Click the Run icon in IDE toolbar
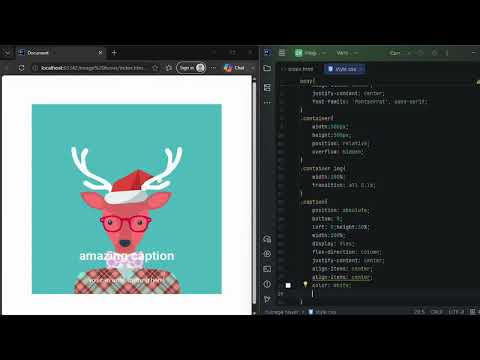The width and height of the screenshot is (480, 360). pos(420,53)
